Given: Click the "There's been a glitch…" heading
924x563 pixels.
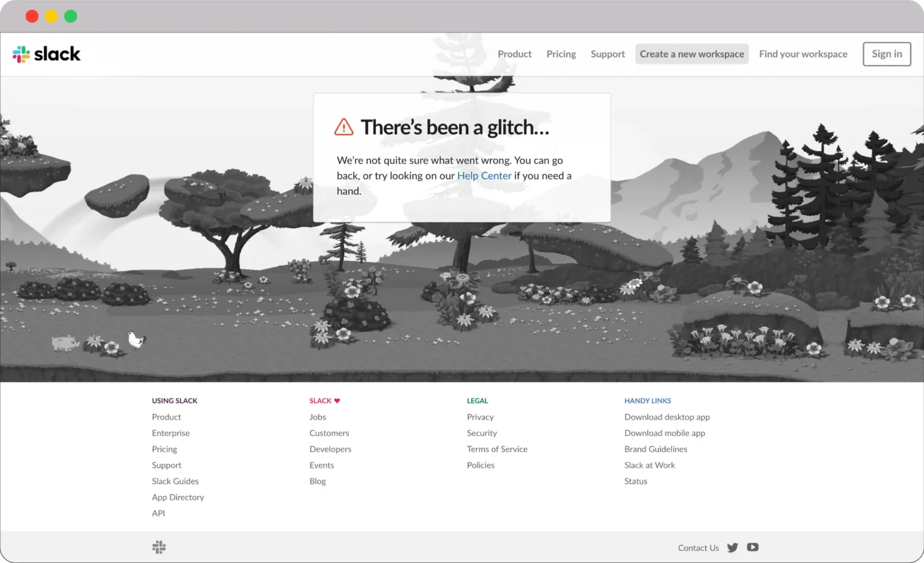Looking at the screenshot, I should tap(455, 128).
